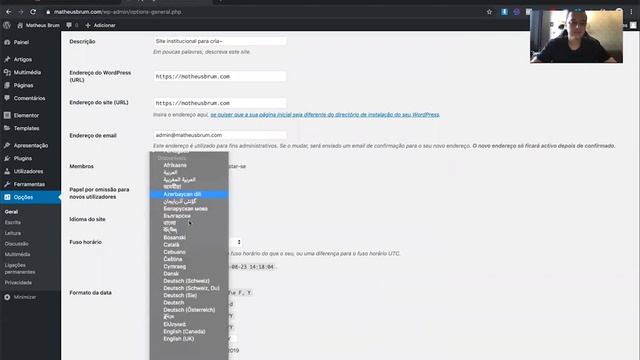Viewport: 640px width, 360px height.
Task: Click the browser address bar URL
Action: point(118,12)
